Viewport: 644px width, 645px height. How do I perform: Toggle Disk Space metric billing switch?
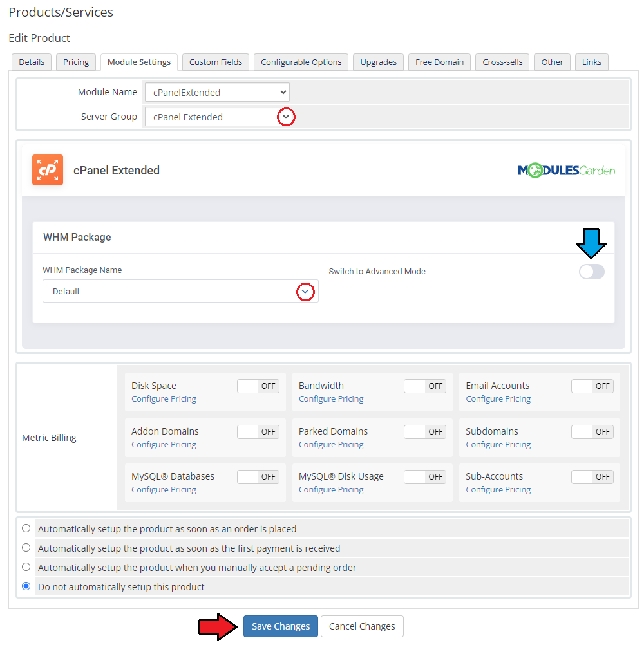[258, 386]
